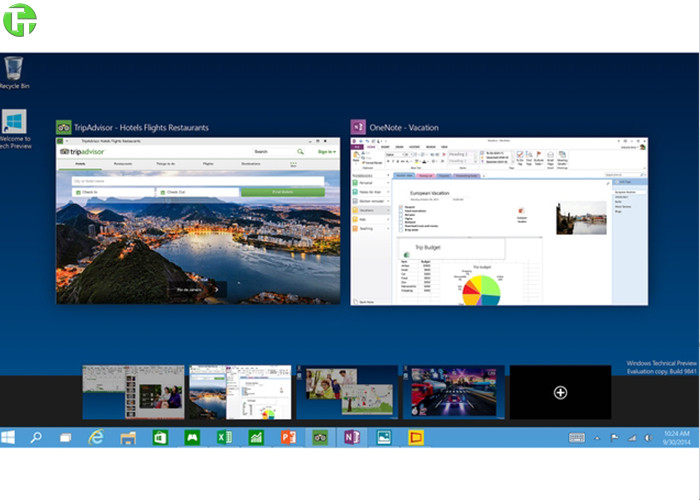Select the TripAdvisor taskbar icon
This screenshot has width=700, height=500.
coord(320,437)
